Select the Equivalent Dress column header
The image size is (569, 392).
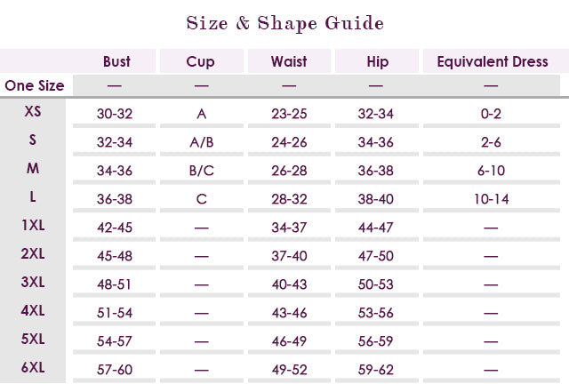coord(491,62)
